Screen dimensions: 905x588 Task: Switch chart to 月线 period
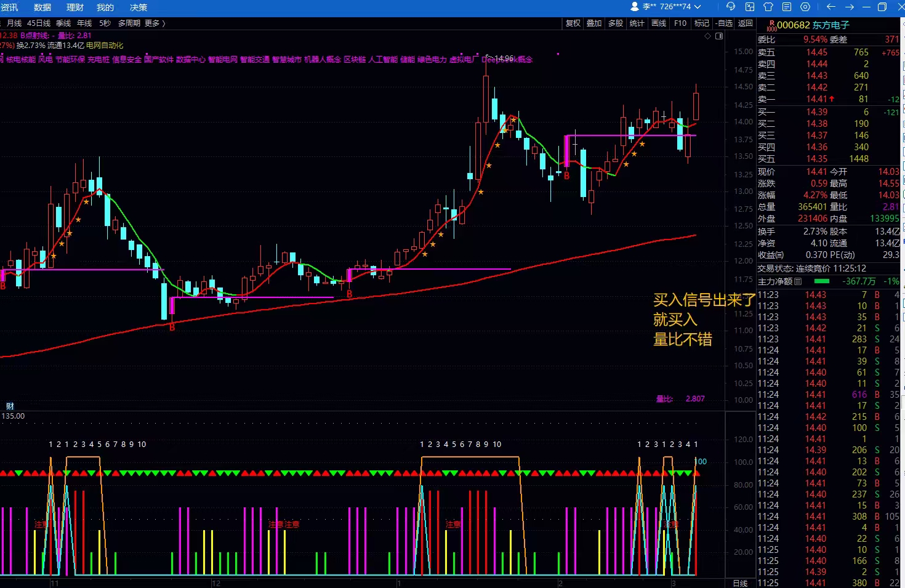click(14, 23)
